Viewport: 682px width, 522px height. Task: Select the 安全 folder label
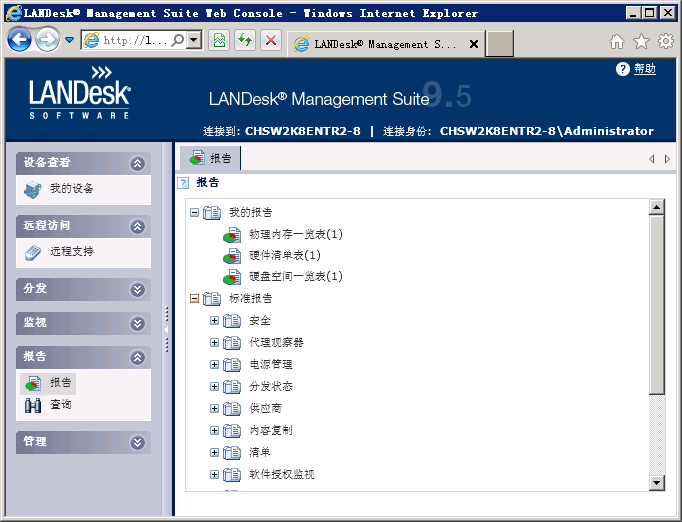point(260,321)
